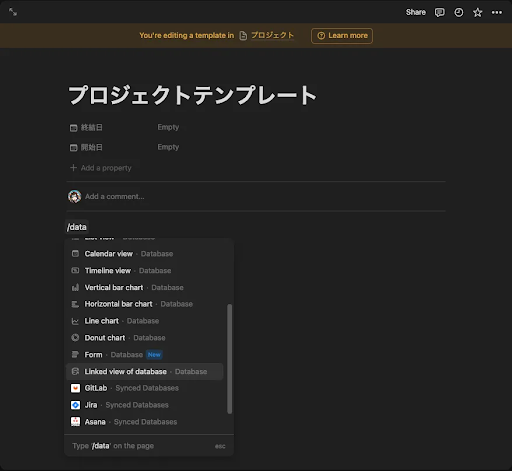Click the Jira logo icon
The image size is (512, 471).
pos(75,405)
